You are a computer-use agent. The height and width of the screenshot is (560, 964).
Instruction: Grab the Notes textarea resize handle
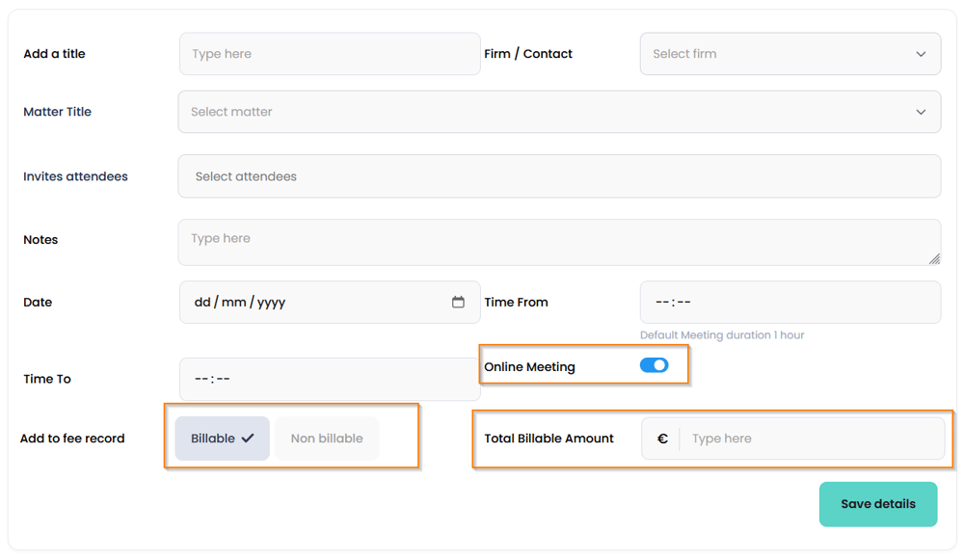tap(934, 258)
